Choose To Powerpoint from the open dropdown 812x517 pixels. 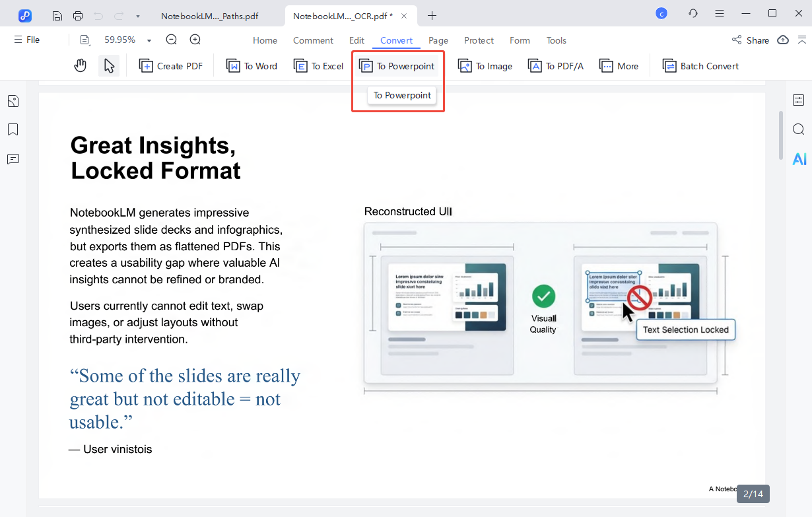coord(401,95)
